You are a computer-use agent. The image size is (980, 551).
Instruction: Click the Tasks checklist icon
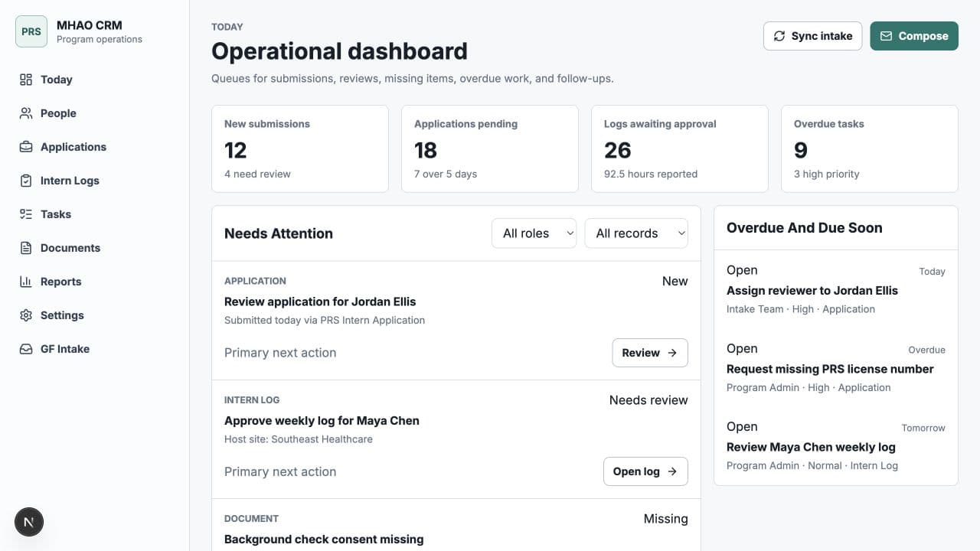[x=26, y=214]
